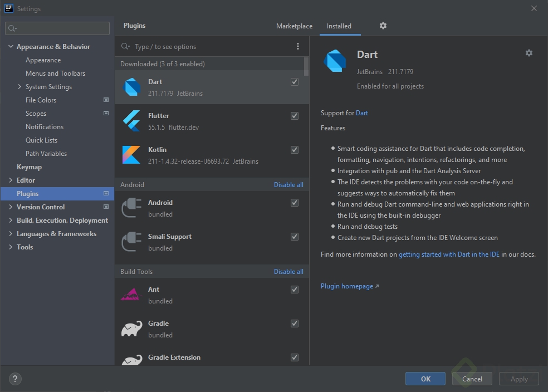The width and height of the screenshot is (548, 392).
Task: Open the Quick Lists settings page
Action: pyautogui.click(x=41, y=140)
